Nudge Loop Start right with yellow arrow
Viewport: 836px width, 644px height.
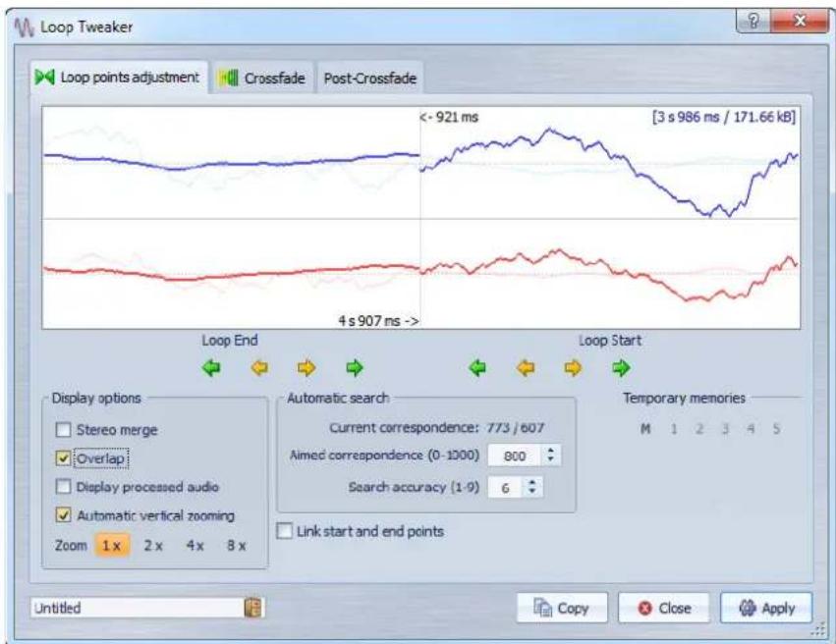[x=573, y=367]
